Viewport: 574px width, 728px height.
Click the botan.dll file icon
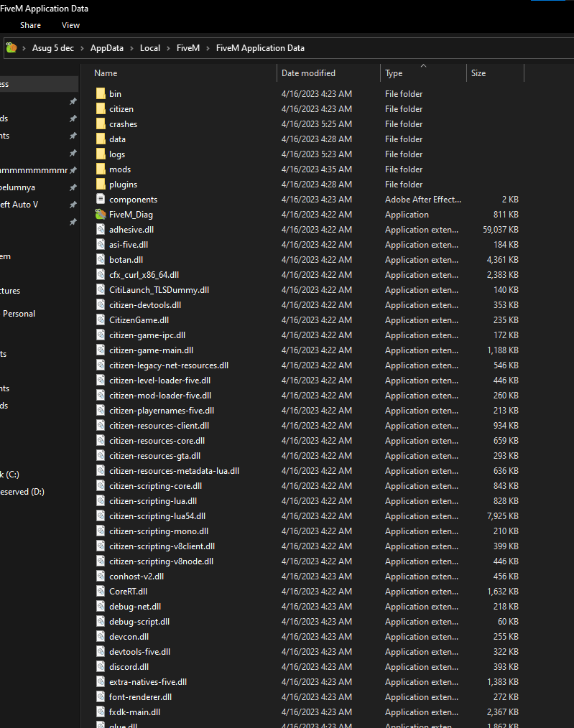click(x=101, y=259)
